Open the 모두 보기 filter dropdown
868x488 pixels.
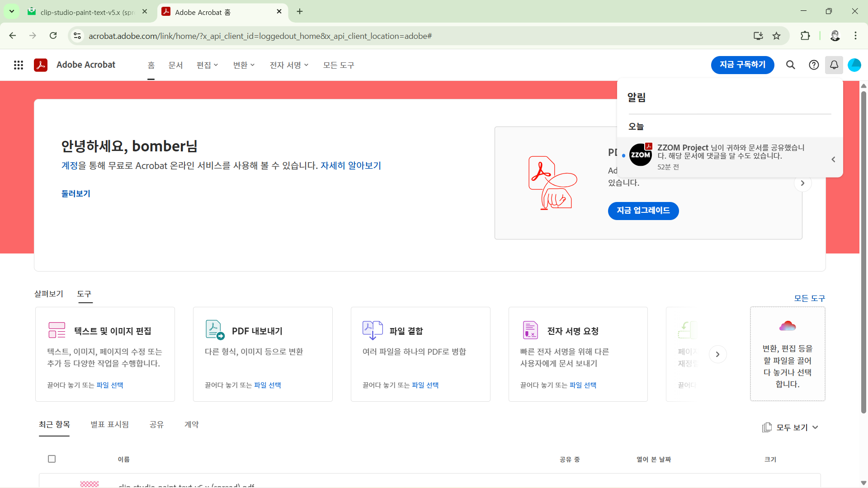pyautogui.click(x=791, y=427)
